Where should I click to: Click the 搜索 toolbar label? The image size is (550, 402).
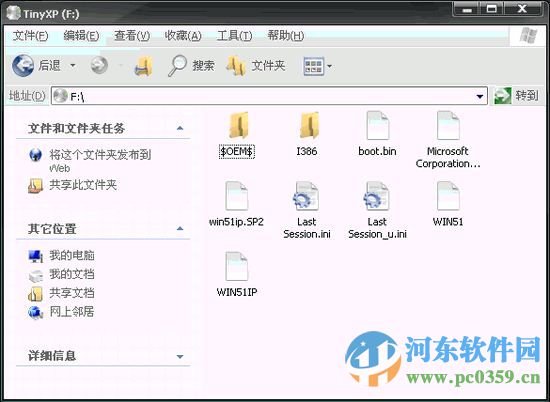tap(203, 66)
